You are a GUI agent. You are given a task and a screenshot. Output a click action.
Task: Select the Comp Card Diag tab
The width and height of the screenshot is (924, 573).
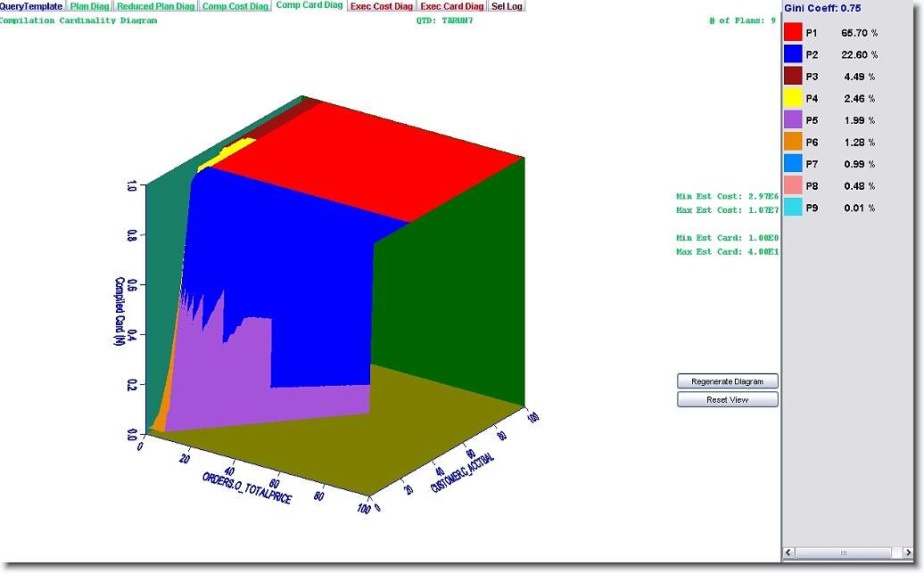pyautogui.click(x=309, y=5)
